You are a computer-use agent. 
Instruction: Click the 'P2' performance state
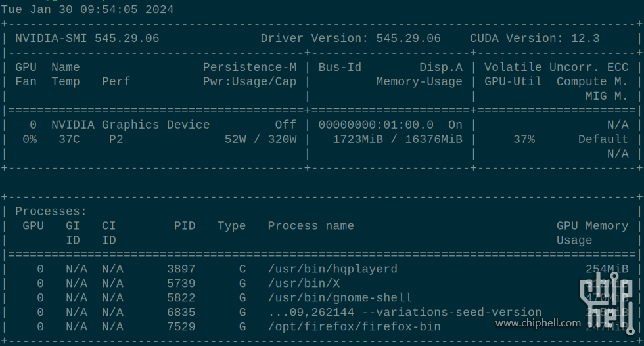[x=116, y=140]
